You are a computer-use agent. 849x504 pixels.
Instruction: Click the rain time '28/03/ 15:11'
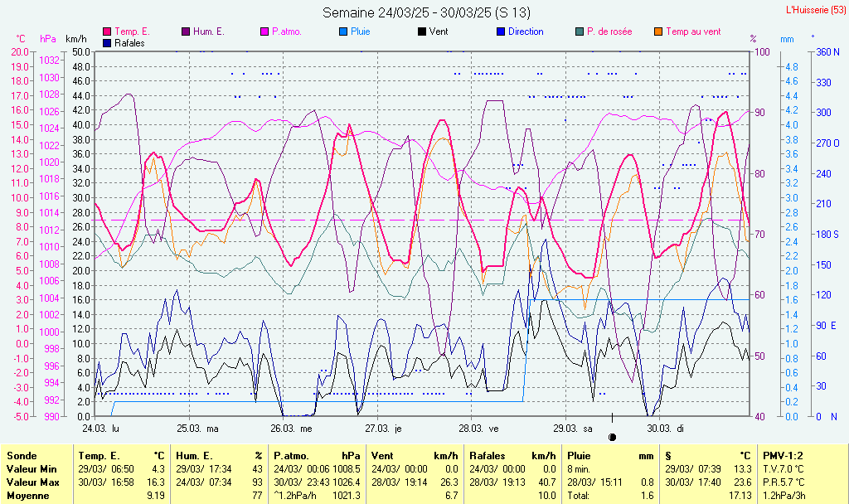(x=595, y=482)
